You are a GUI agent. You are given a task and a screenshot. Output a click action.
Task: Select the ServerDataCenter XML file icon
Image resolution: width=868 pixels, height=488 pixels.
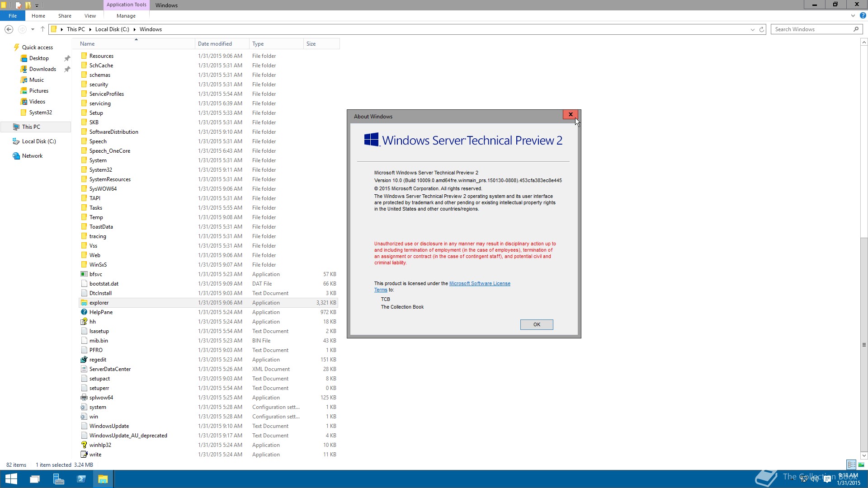point(84,369)
